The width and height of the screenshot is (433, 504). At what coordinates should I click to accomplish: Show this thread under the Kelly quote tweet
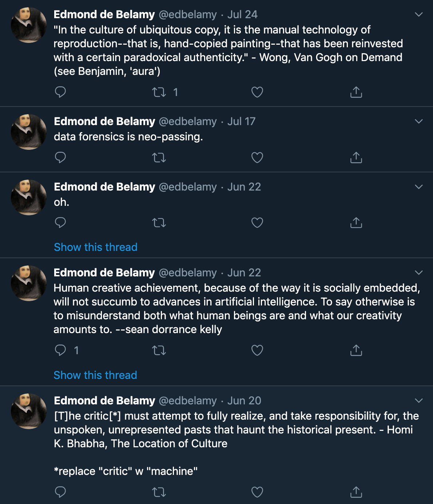[x=95, y=375]
